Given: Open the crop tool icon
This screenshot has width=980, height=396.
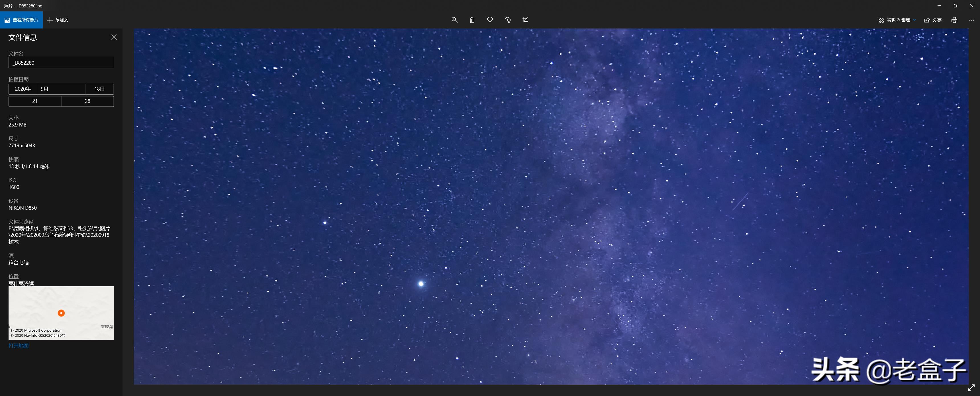Looking at the screenshot, I should (x=525, y=20).
